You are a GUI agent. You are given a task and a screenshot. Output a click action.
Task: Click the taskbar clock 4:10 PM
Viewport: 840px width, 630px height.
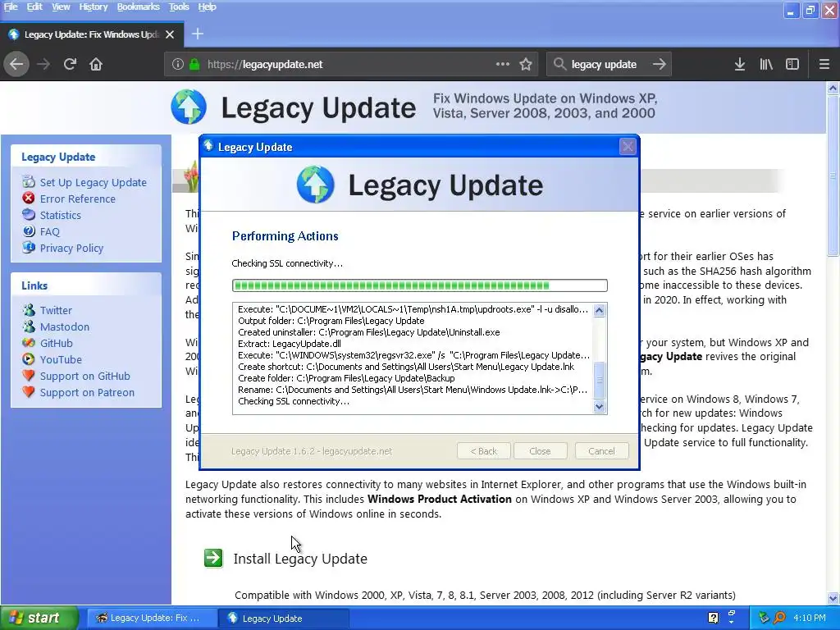pyautogui.click(x=810, y=618)
